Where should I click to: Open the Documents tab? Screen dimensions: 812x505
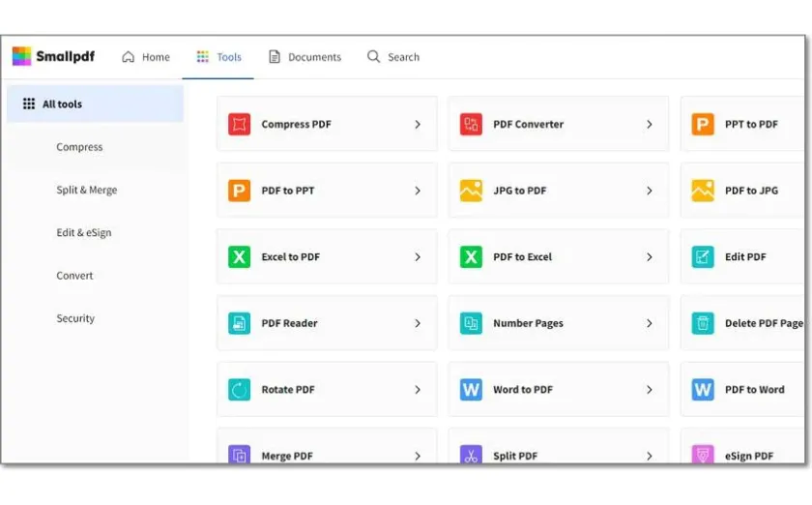[304, 57]
